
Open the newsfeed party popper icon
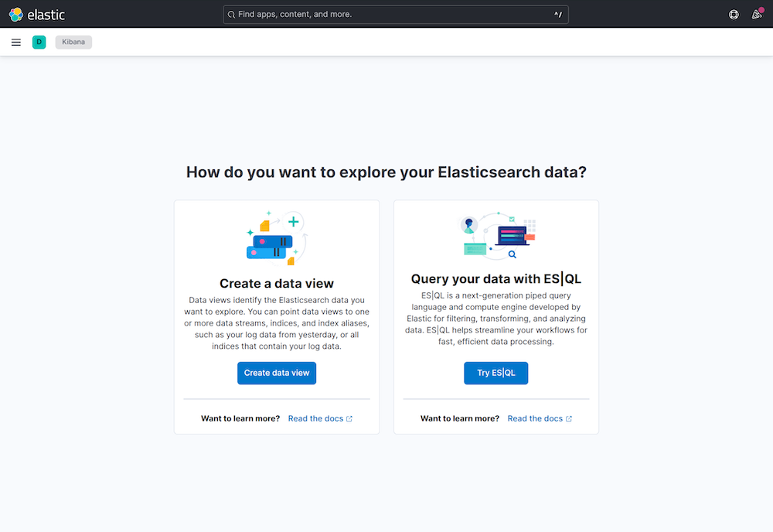pyautogui.click(x=757, y=14)
